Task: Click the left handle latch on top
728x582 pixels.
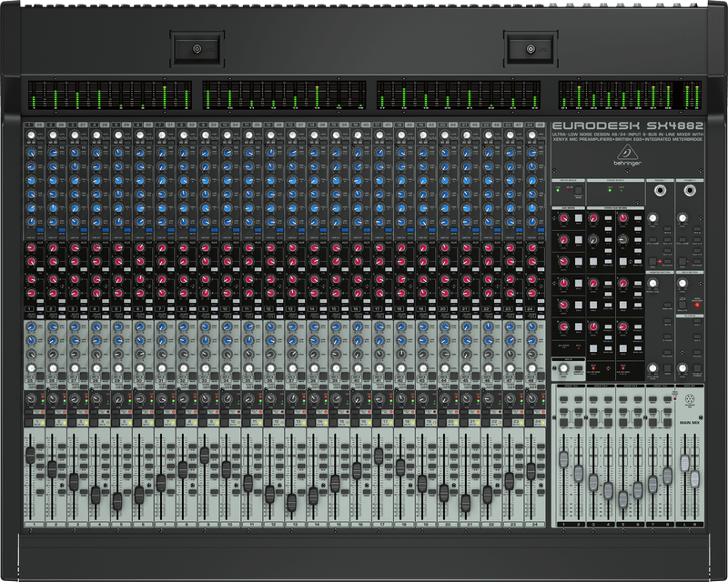Action: pos(197,48)
